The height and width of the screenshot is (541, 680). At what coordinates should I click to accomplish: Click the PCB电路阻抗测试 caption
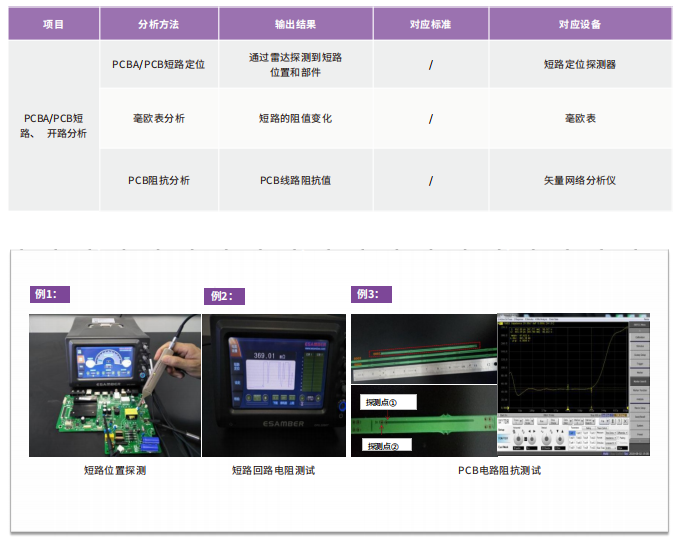point(499,470)
